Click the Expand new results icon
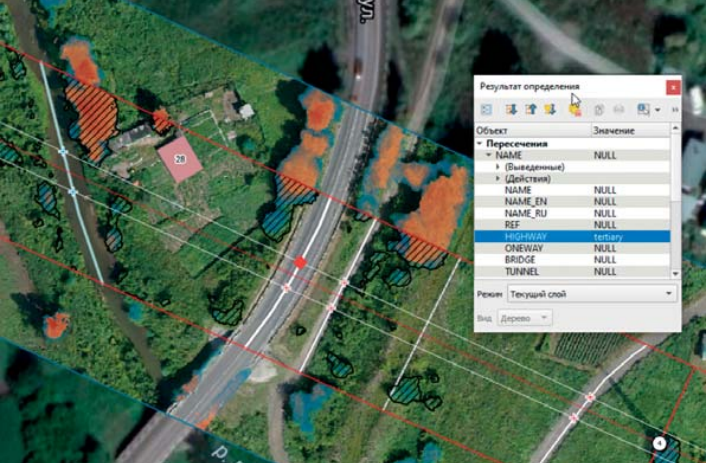The width and height of the screenshot is (706, 463). (550, 110)
